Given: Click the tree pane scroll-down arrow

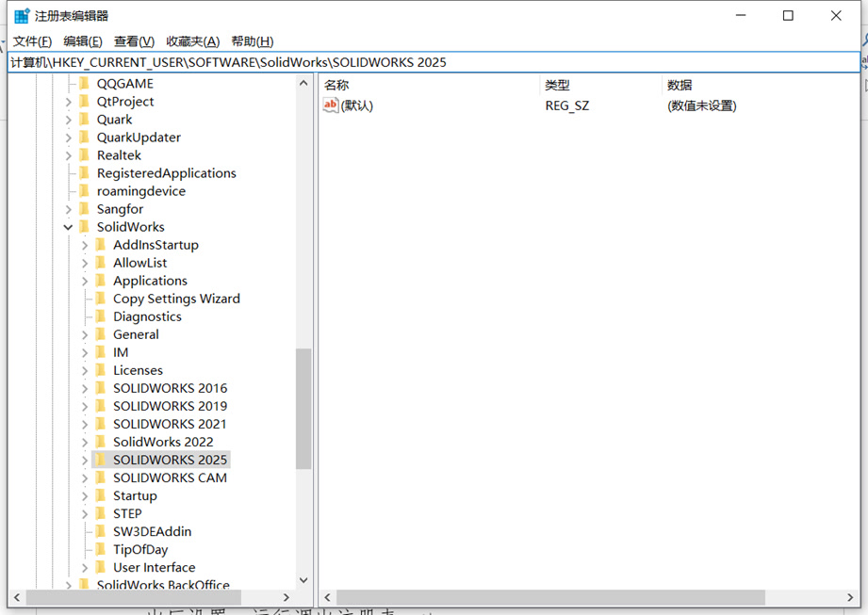Looking at the screenshot, I should click(x=303, y=580).
